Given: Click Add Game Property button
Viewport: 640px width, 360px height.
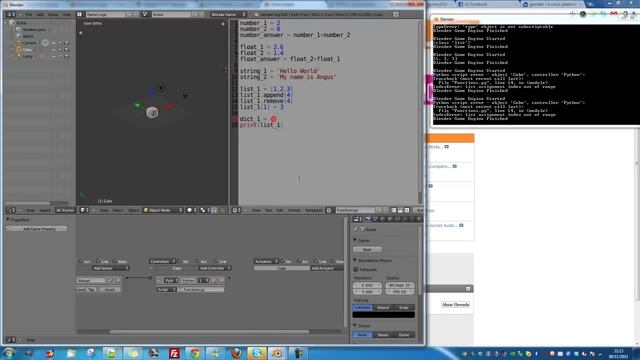Looking at the screenshot, I should pos(37,229).
